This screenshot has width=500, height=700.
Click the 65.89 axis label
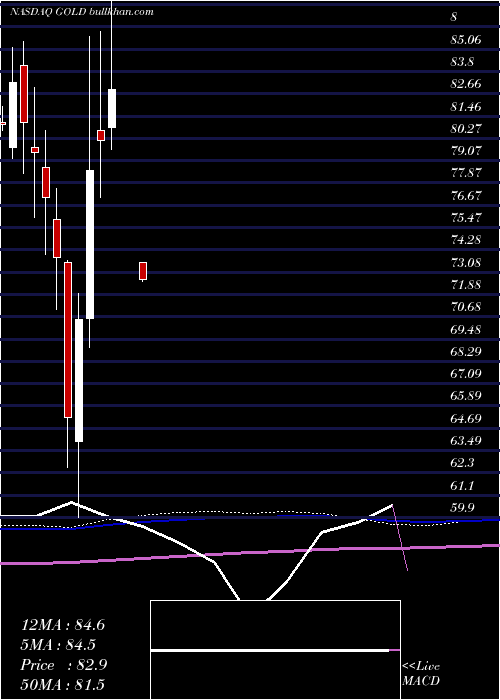click(x=466, y=396)
